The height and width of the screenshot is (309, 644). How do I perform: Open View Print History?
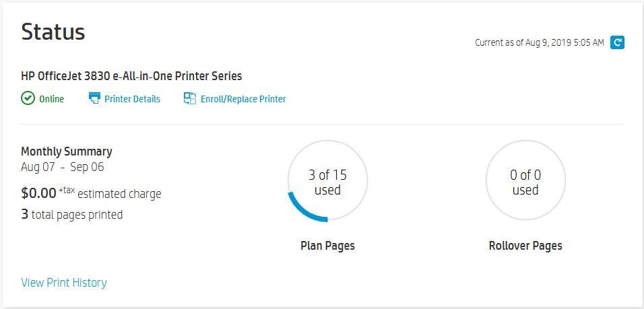[x=64, y=283]
